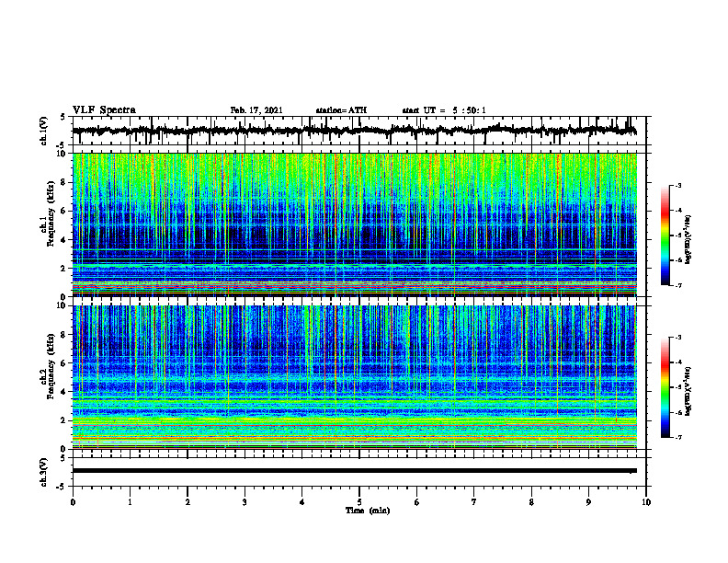Click the '10' tick on the time axis
The height and width of the screenshot is (563, 728).
pos(646,502)
